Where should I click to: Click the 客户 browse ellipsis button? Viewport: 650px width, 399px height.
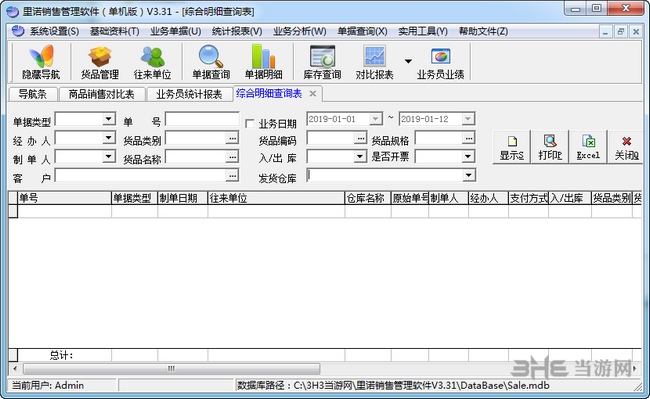[232, 175]
